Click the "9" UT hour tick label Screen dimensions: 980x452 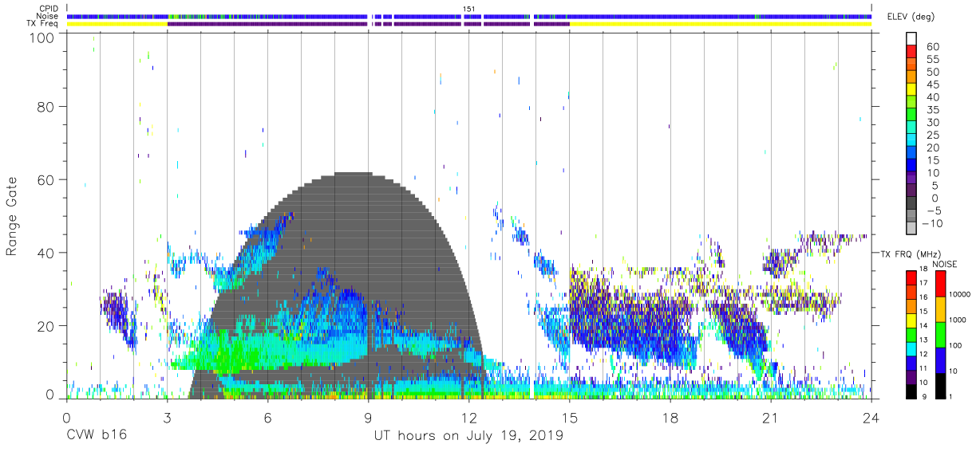click(368, 416)
